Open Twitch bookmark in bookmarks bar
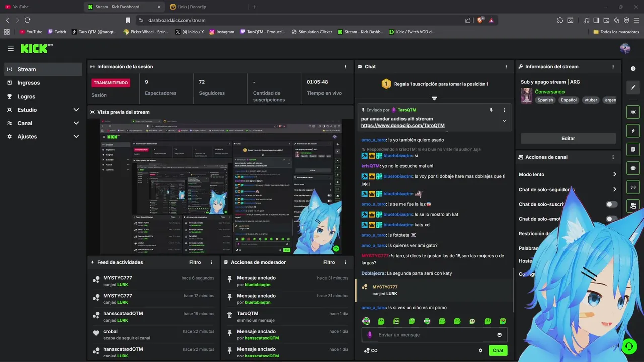The image size is (644, 362). tap(57, 32)
